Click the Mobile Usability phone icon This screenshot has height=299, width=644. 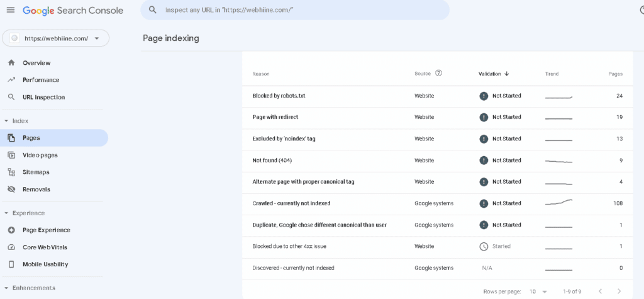[11, 264]
